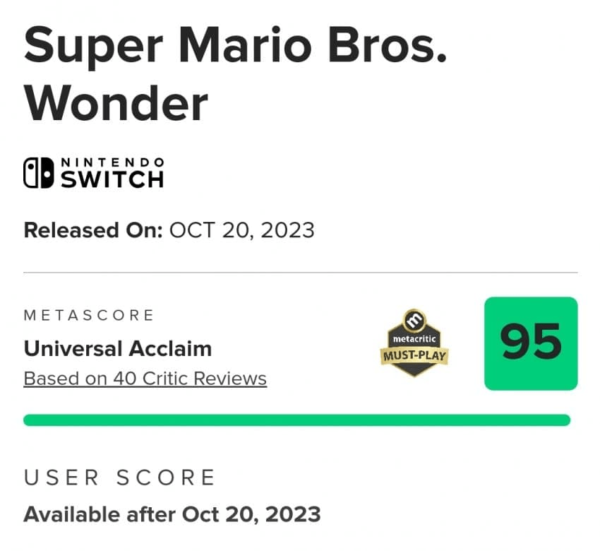Click the METASCORE heading

88,315
